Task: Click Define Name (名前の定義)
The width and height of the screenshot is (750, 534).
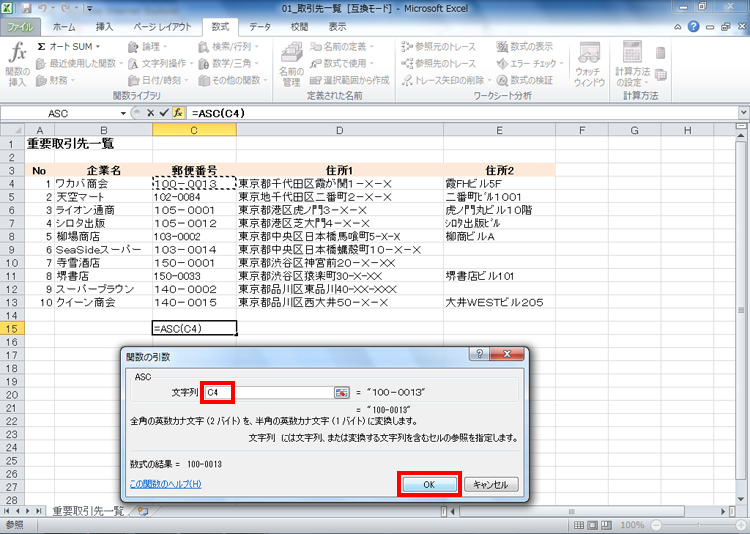Action: tap(342, 47)
